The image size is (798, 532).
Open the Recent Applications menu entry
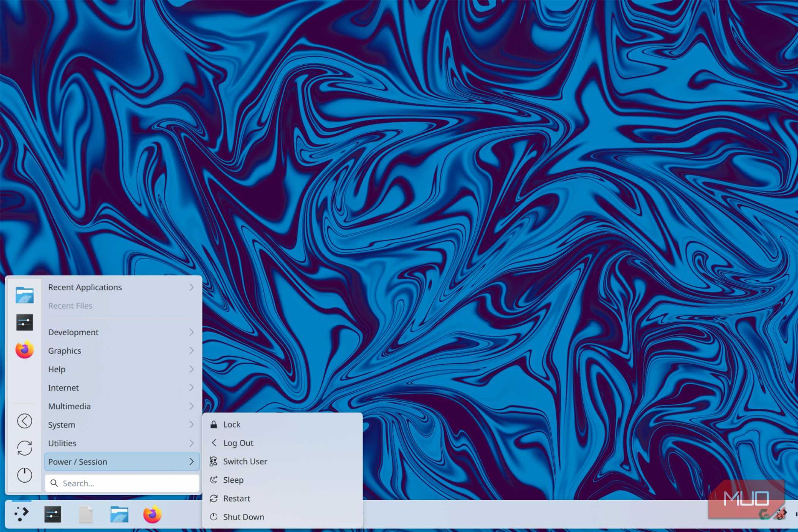tap(122, 287)
